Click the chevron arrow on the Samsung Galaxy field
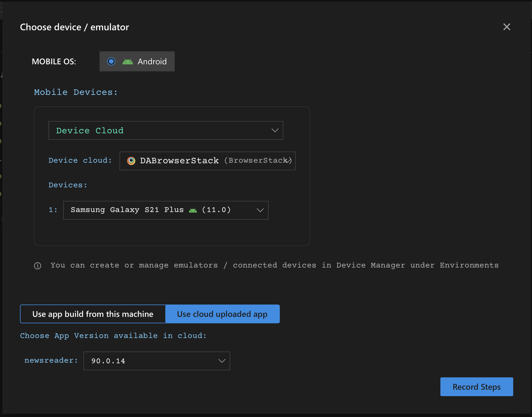Image resolution: width=532 pixels, height=417 pixels. pyautogui.click(x=260, y=210)
